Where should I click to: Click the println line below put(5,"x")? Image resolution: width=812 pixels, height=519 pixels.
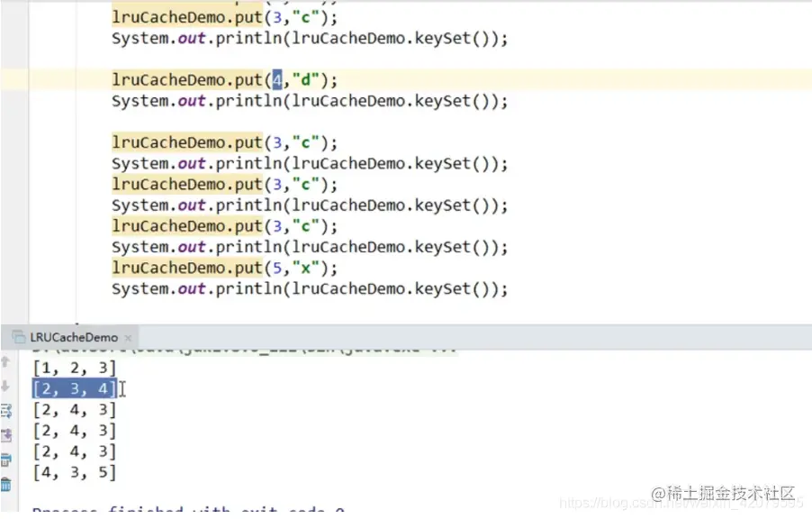[310, 289]
